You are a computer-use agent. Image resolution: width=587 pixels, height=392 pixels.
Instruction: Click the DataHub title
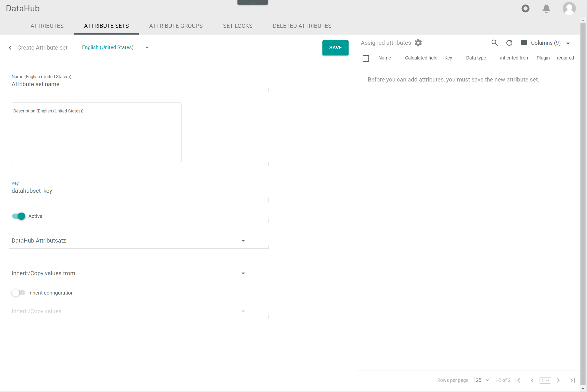(x=23, y=8)
